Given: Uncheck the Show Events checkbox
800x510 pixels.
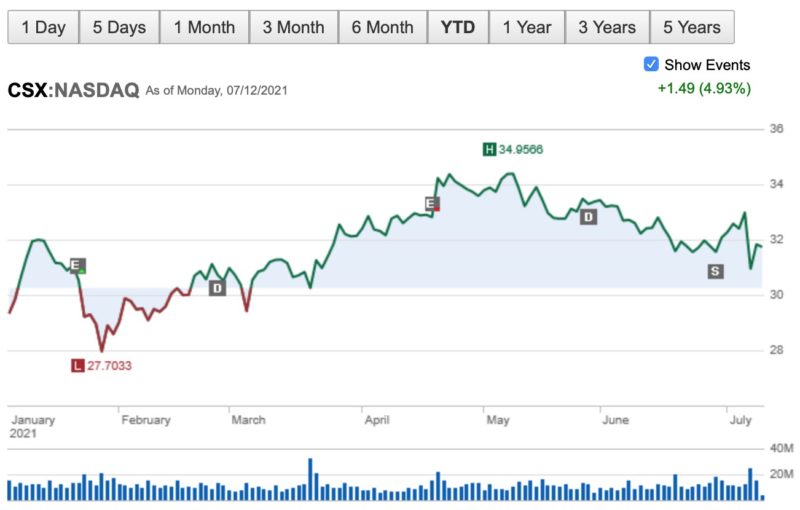Looking at the screenshot, I should tap(651, 65).
